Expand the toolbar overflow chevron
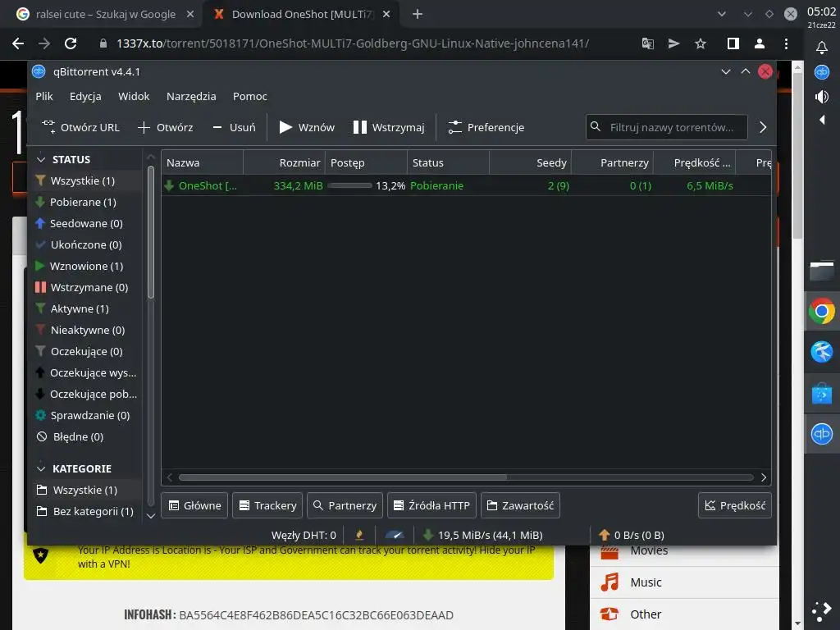This screenshot has height=630, width=840. click(763, 127)
